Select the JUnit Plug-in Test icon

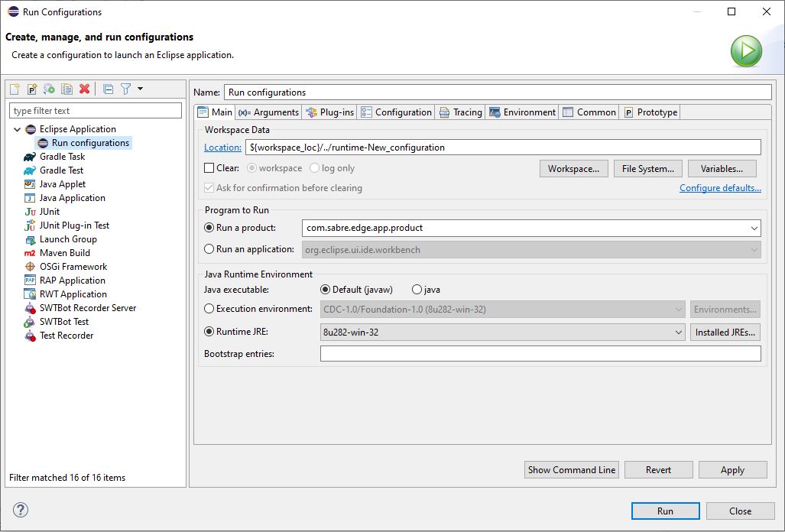[30, 225]
